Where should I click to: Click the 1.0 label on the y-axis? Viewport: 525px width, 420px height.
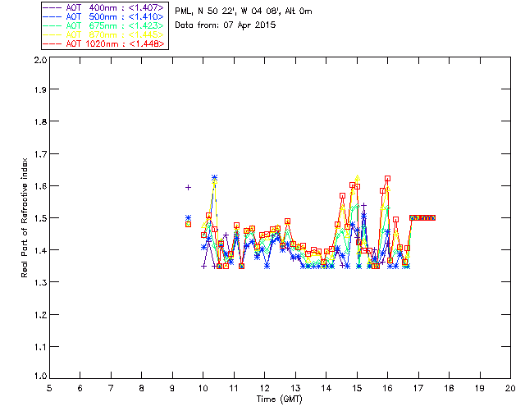click(x=40, y=376)
